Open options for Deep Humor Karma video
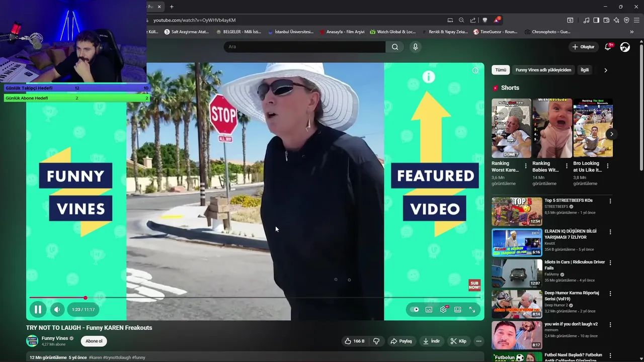Image resolution: width=644 pixels, height=362 pixels. point(610,294)
